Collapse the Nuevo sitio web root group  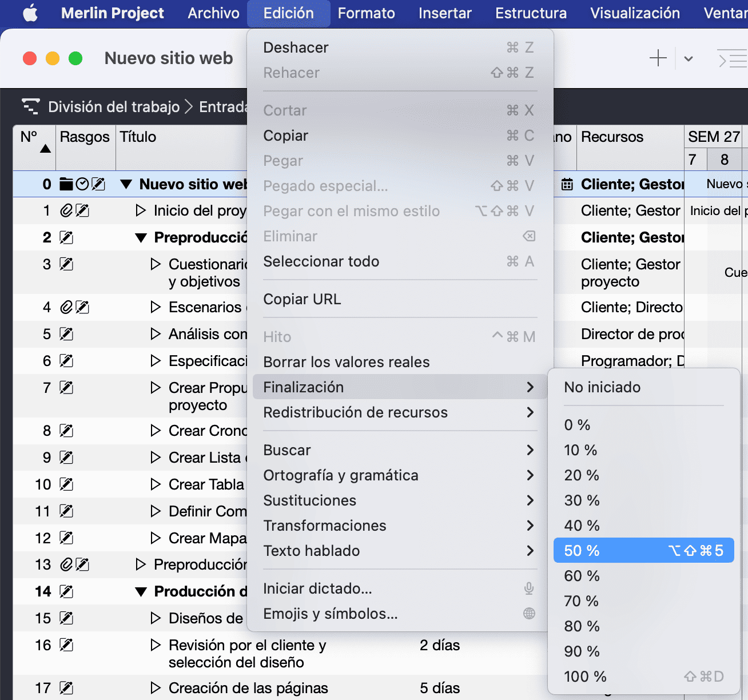126,185
